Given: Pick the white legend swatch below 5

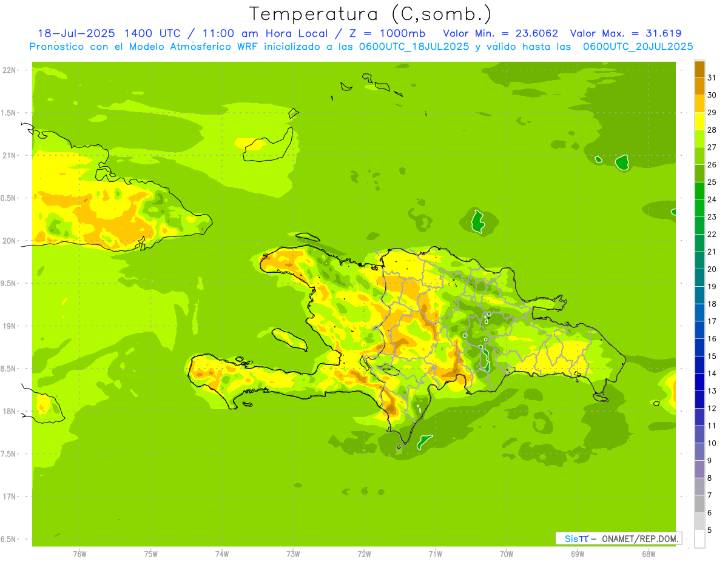Looking at the screenshot, I should [x=699, y=539].
